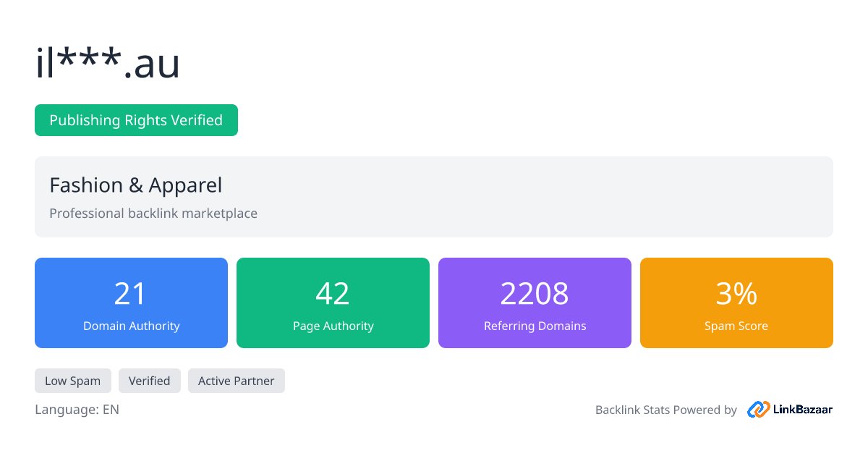Open the Domain Authority 21 card
Viewport: 868px width, 456px height.
pyautogui.click(x=131, y=303)
